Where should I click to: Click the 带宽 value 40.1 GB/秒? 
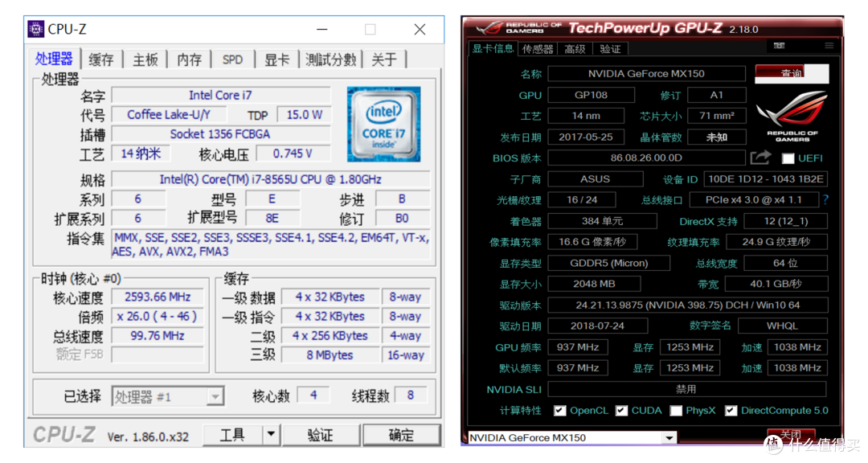776,284
